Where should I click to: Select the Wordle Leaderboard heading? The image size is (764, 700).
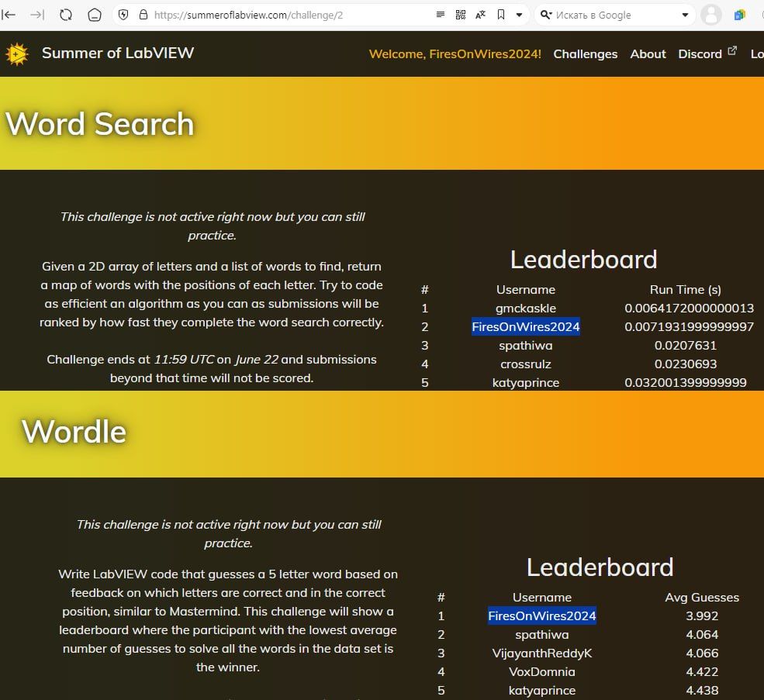[600, 567]
